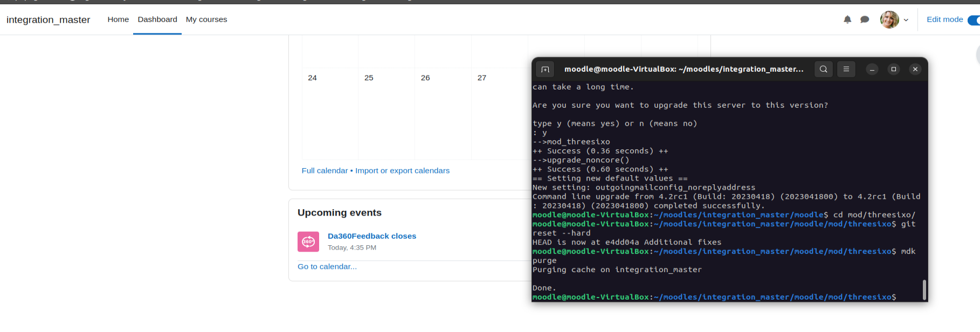Click the '-->mod_threesixo' terminal line
Image resolution: width=980 pixels, height=332 pixels.
point(571,142)
